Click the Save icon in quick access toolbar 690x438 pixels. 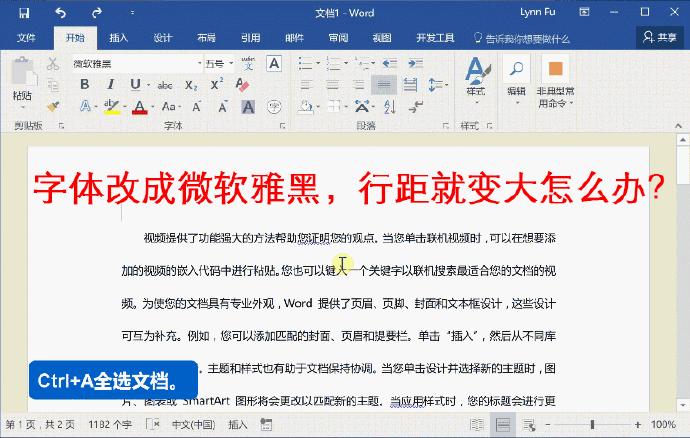[24, 13]
